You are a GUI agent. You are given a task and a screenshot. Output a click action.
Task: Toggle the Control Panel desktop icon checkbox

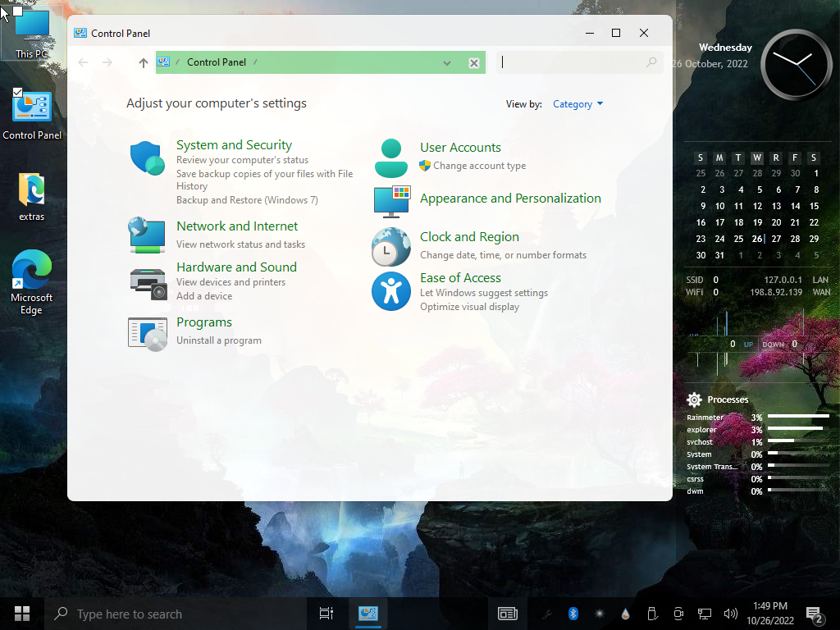point(18,93)
